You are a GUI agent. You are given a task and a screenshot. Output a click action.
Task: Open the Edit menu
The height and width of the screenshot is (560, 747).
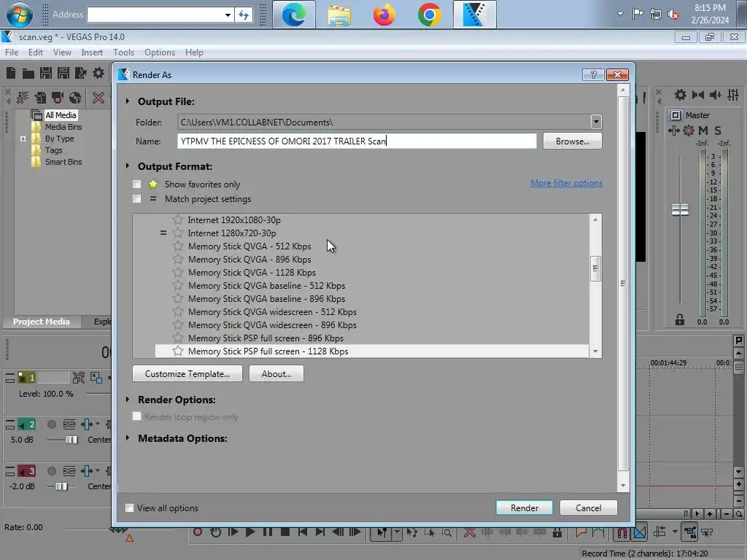(x=36, y=52)
